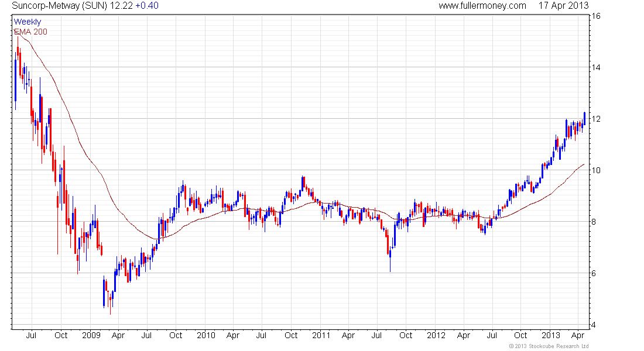Click the Oct label just before 2010
The height and width of the screenshot is (351, 644).
pyautogui.click(x=176, y=335)
